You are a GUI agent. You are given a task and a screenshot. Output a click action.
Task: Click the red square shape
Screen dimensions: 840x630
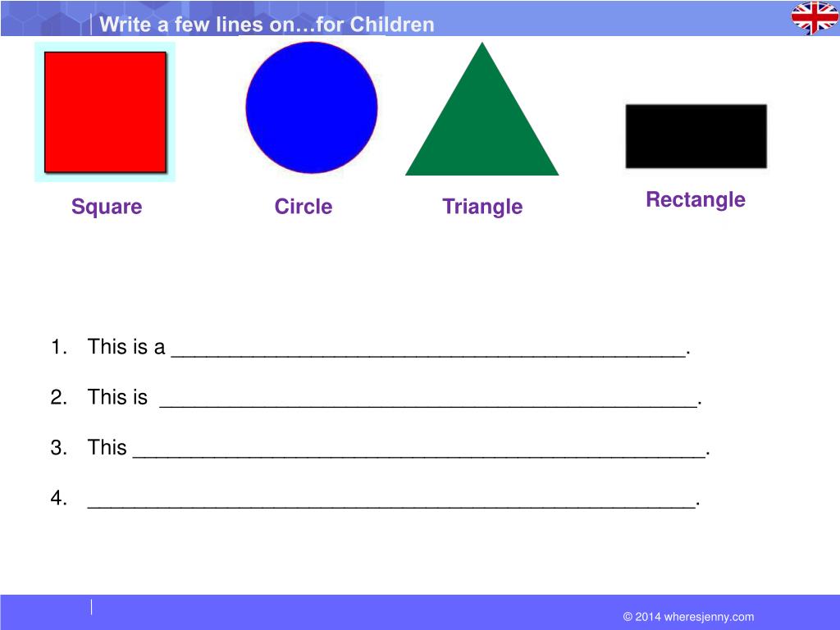click(x=105, y=112)
